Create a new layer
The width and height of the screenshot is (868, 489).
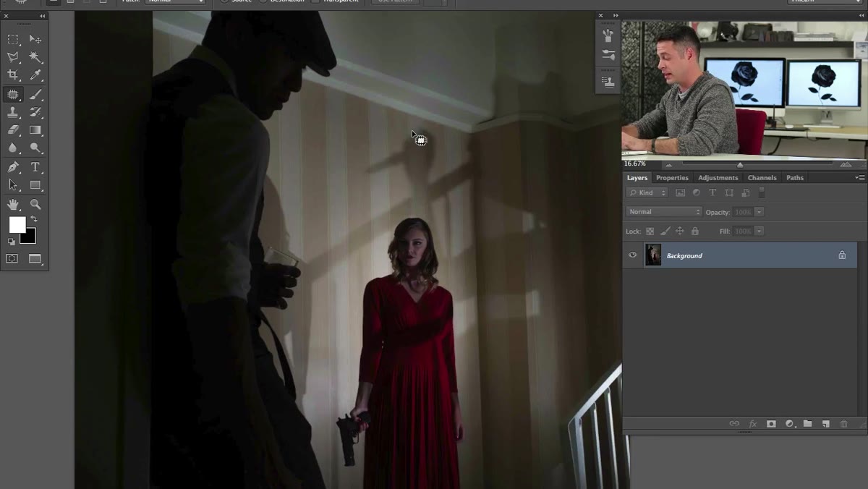click(825, 424)
